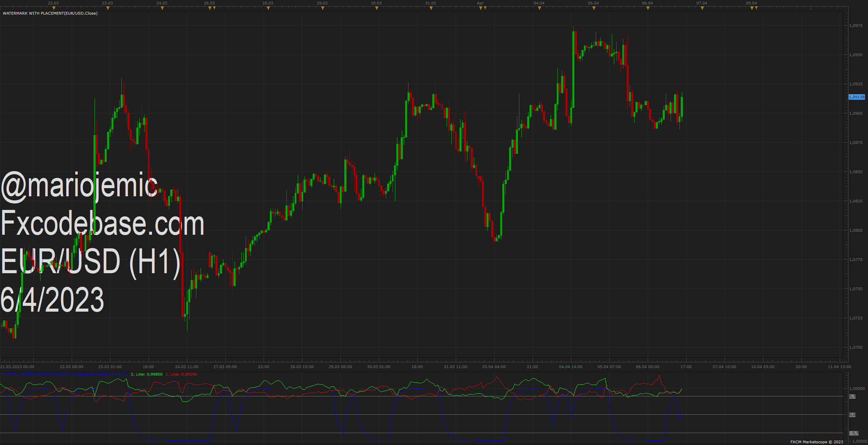Screen dimensions: 868x445
Task: Click the 1,0975 price axis label
Action: coord(856,26)
